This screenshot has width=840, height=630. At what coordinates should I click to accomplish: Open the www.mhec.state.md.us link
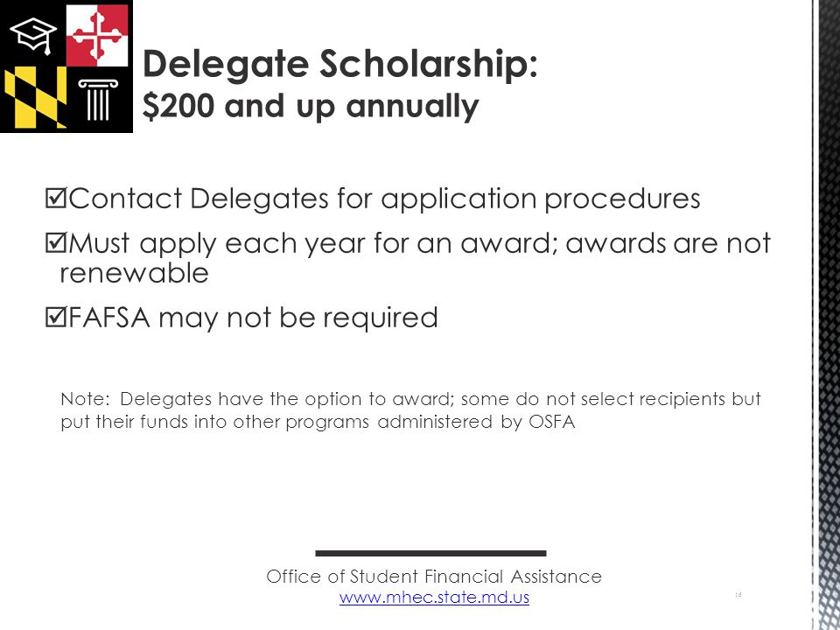point(434,597)
